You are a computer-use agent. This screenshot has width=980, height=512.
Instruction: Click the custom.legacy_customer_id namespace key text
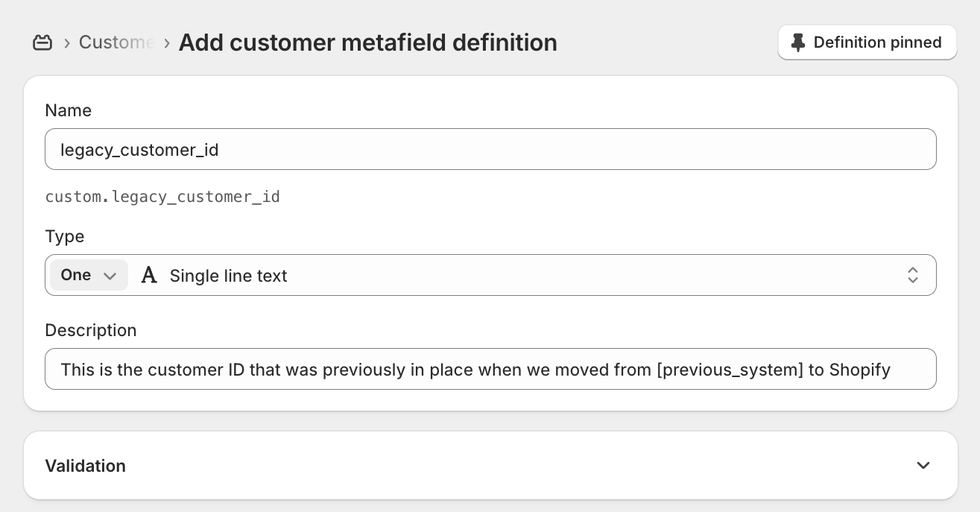coord(162,197)
